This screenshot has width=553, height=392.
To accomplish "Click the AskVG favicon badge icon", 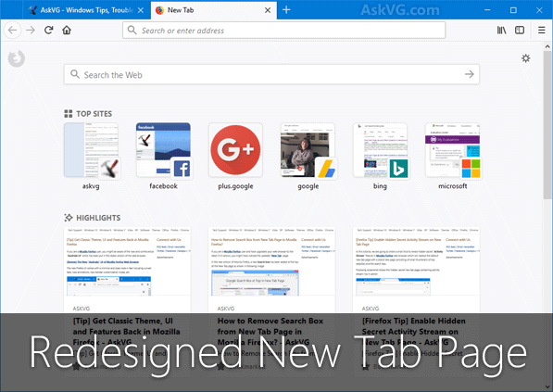I will coord(109,169).
